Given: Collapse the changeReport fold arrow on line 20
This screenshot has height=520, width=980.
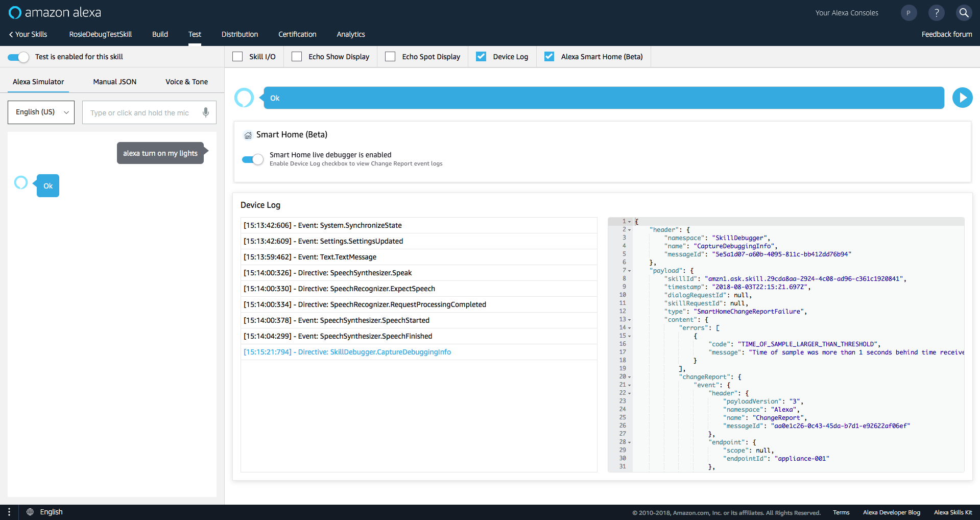Looking at the screenshot, I should tap(629, 377).
